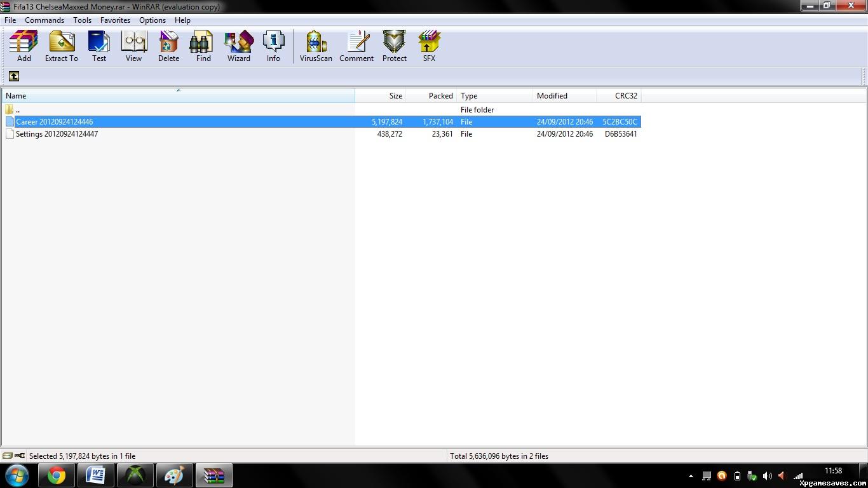This screenshot has height=488, width=868.
Task: Add a Comment to the archive
Action: tap(356, 46)
